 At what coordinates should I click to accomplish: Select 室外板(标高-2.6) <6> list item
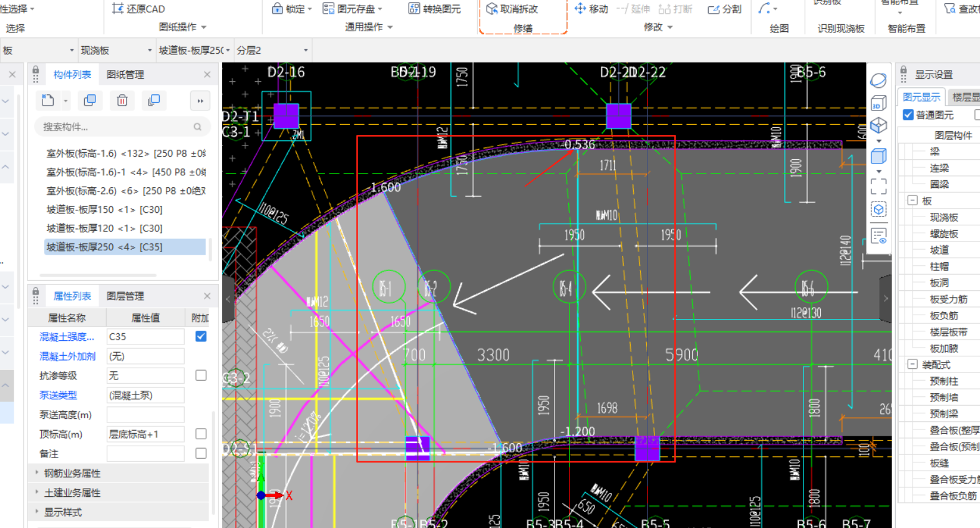(x=125, y=191)
